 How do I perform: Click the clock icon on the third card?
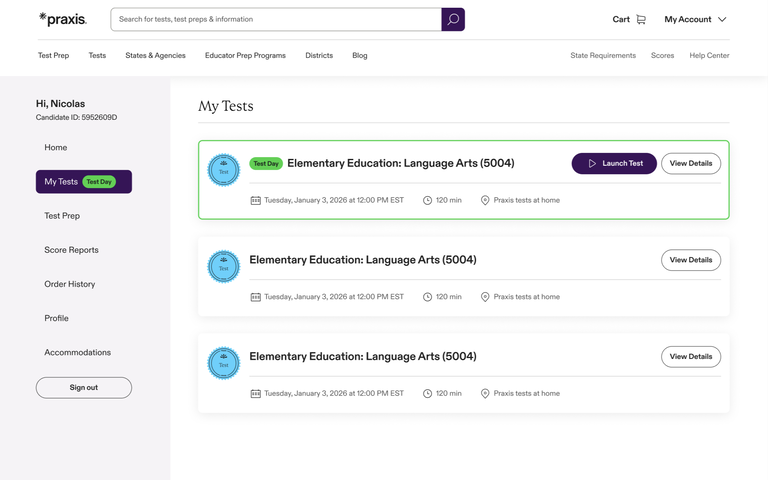coord(428,393)
